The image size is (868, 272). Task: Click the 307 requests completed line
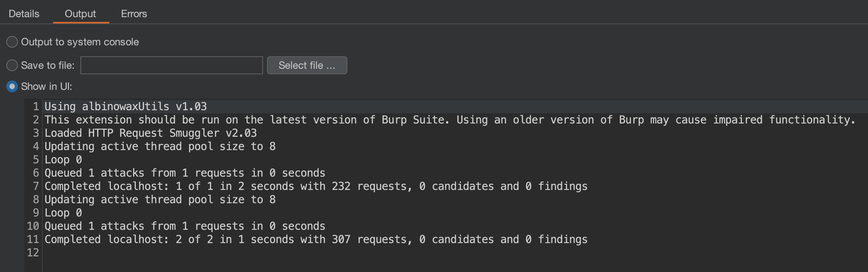[x=316, y=239]
